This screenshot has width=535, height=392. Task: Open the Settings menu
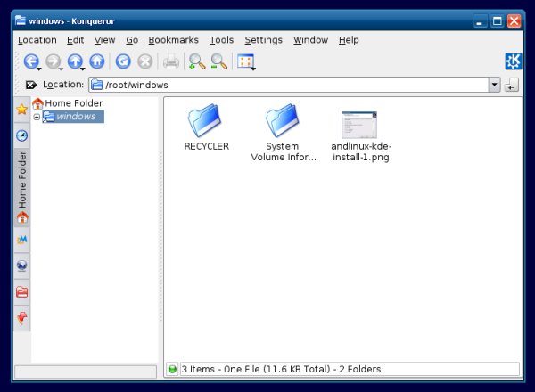(263, 40)
